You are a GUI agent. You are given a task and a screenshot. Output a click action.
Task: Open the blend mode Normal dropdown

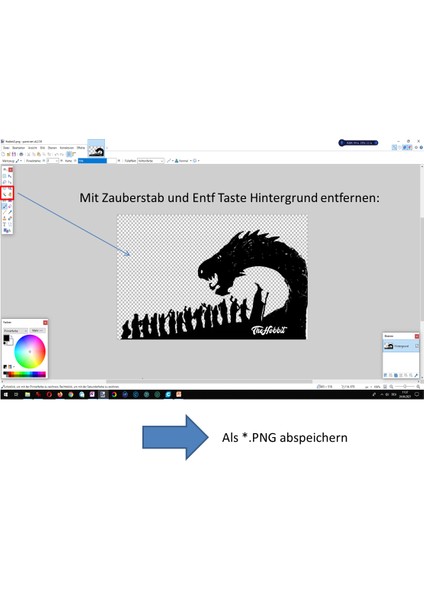point(184,161)
